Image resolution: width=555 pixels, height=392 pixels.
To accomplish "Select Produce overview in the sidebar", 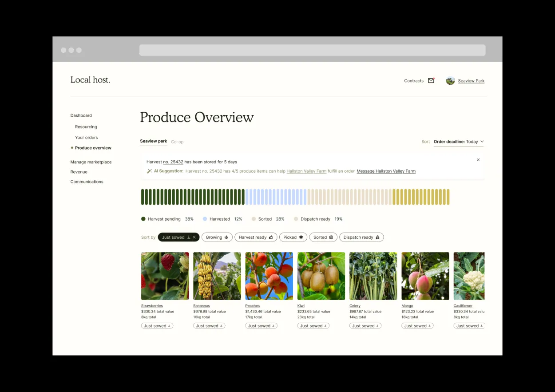I will pos(93,148).
